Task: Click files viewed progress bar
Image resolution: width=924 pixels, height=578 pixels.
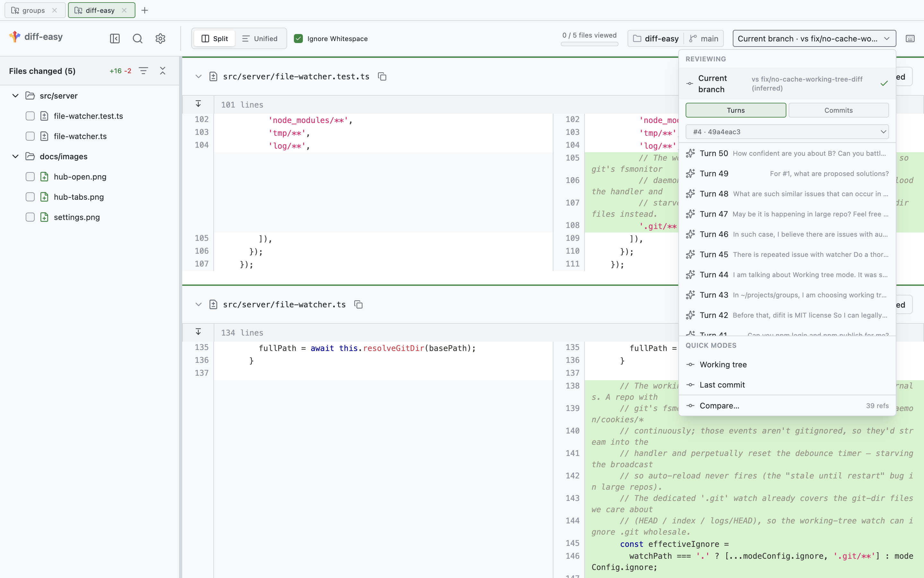Action: tap(589, 44)
